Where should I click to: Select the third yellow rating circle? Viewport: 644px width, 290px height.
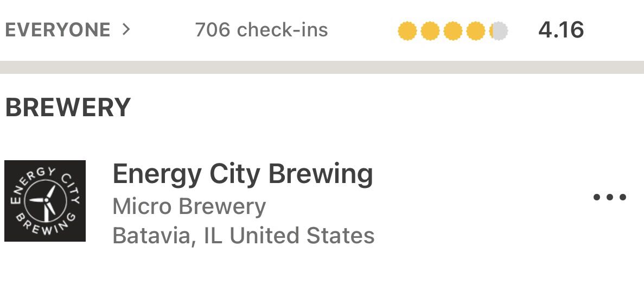point(452,31)
